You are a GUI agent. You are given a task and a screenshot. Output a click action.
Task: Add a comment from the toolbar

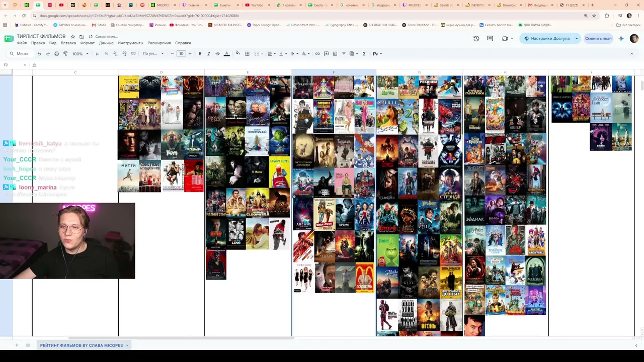[326, 54]
